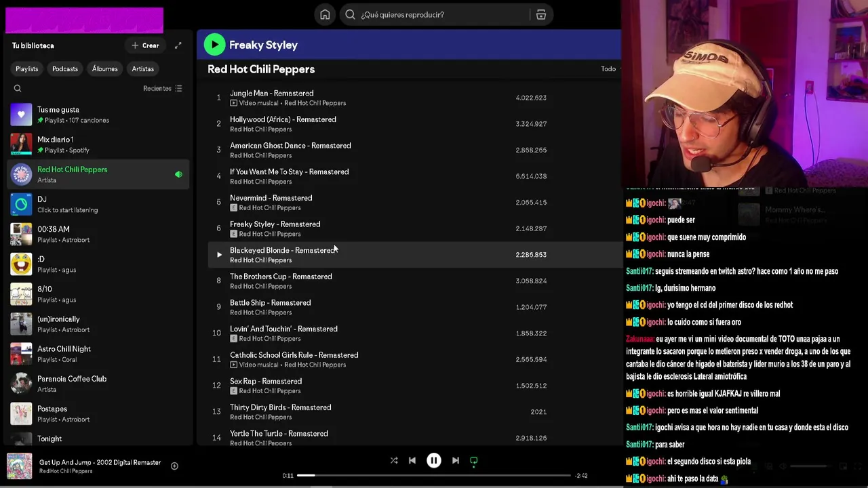
Task: Filter library by Artistas
Action: point(142,68)
